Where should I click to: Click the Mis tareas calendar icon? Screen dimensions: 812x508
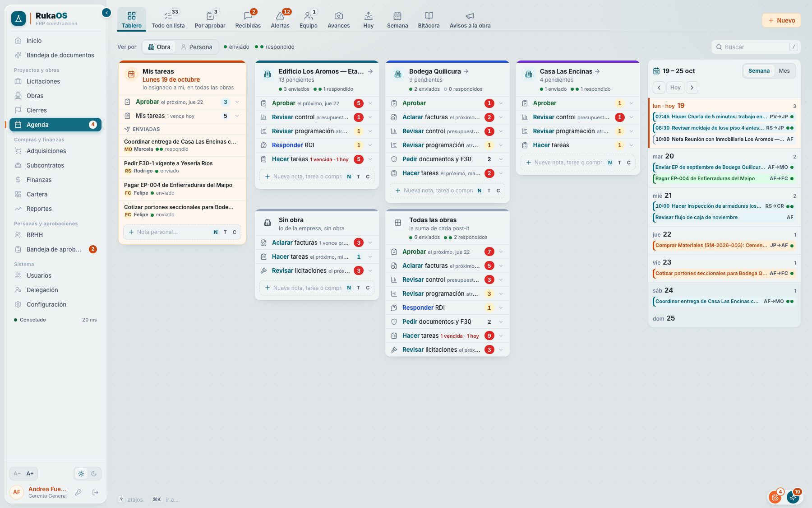(131, 75)
